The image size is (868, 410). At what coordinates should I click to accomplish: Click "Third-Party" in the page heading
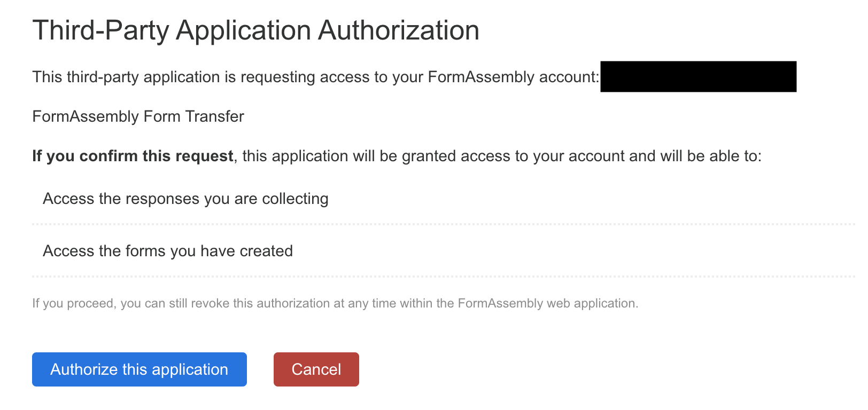(x=100, y=30)
